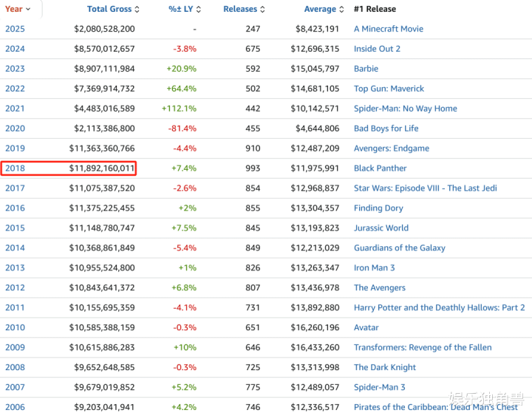Image resolution: width=532 pixels, height=416 pixels.
Task: Select the $2,080,528,200 gross value
Action: [x=104, y=29]
